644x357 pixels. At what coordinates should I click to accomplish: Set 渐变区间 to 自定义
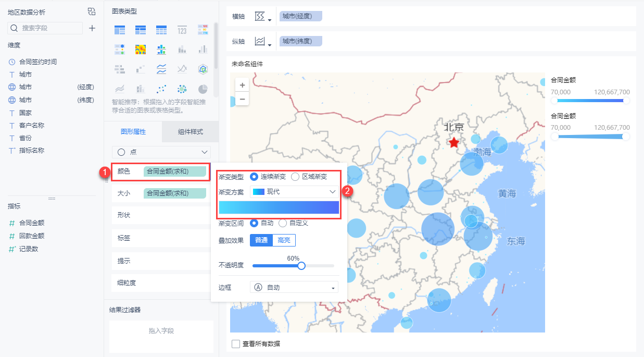pyautogui.click(x=294, y=223)
